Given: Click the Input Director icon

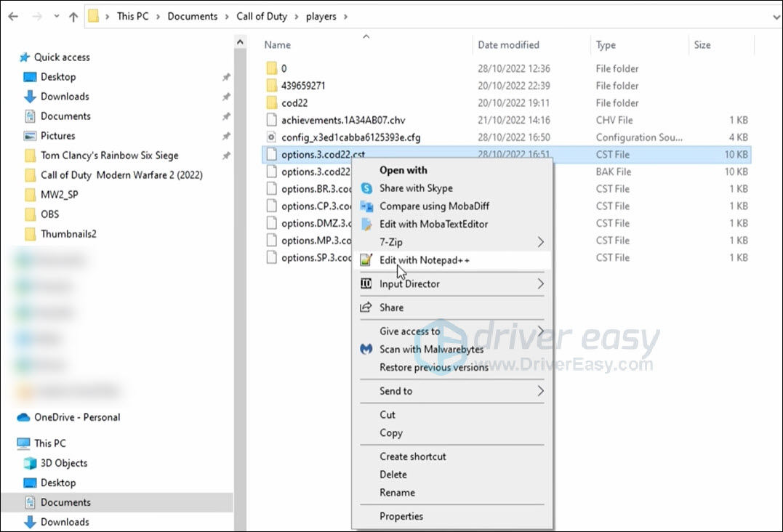Looking at the screenshot, I should [366, 284].
